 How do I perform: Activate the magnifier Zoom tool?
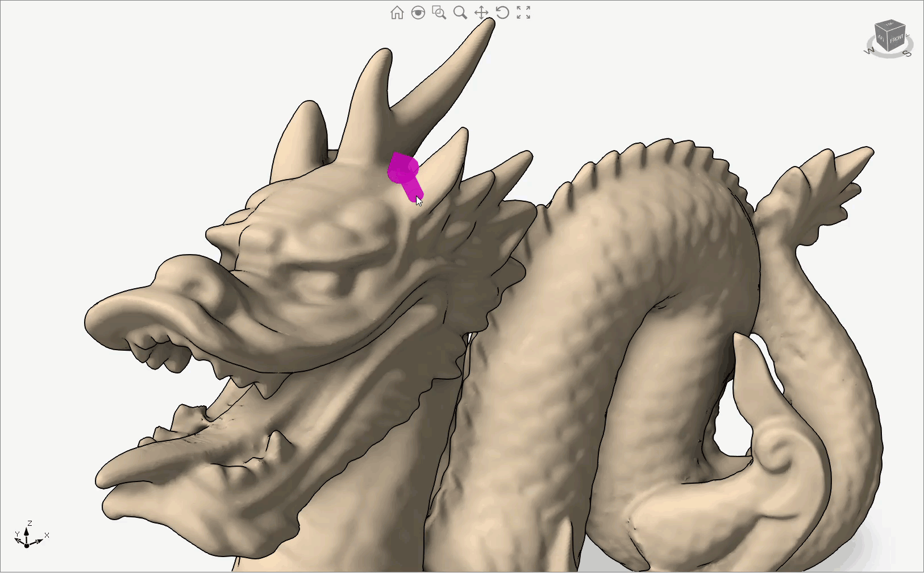[460, 13]
